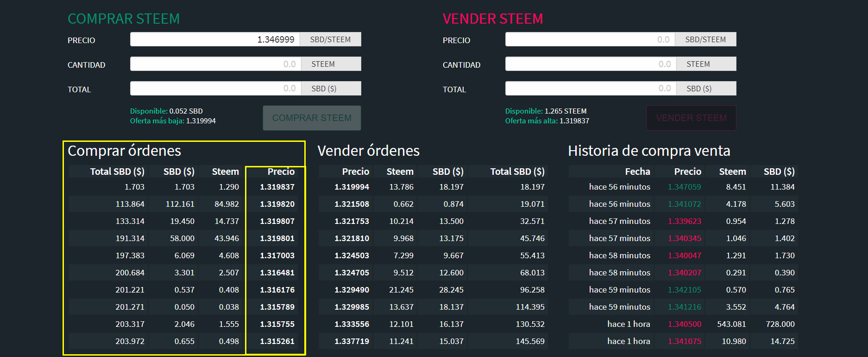Image resolution: width=868 pixels, height=357 pixels.
Task: Click the 145.569 Total SBD sell cell
Action: [x=530, y=341]
